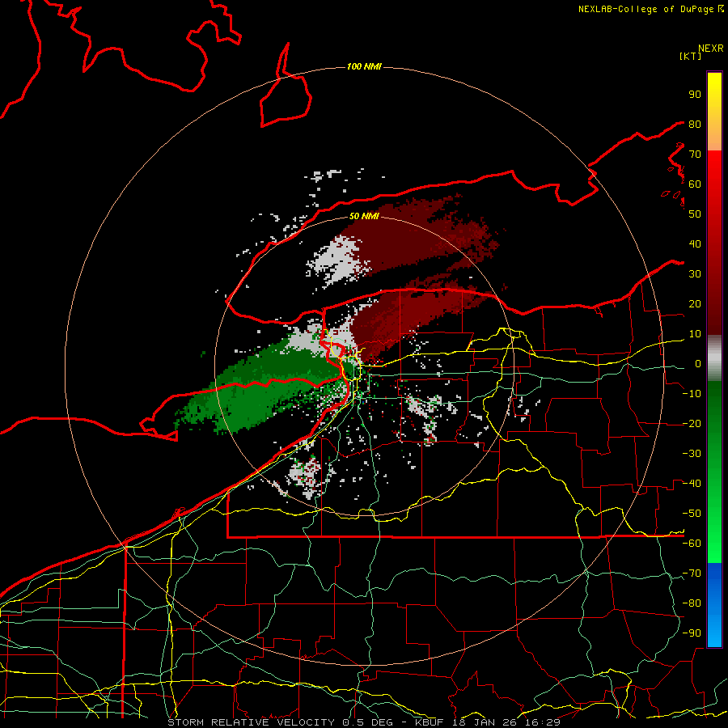This screenshot has width=728, height=728.
Task: Click the 50 value on the velocity scale
Action: [x=695, y=214]
